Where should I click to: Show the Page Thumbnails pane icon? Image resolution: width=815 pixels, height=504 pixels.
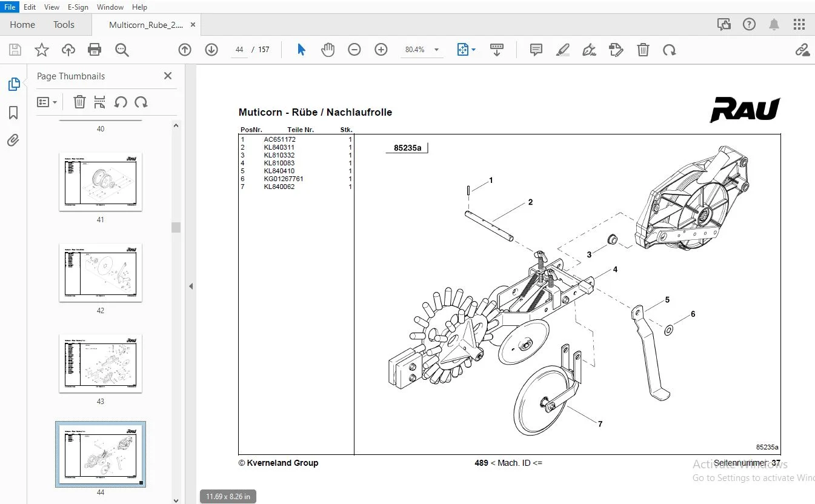(x=13, y=84)
